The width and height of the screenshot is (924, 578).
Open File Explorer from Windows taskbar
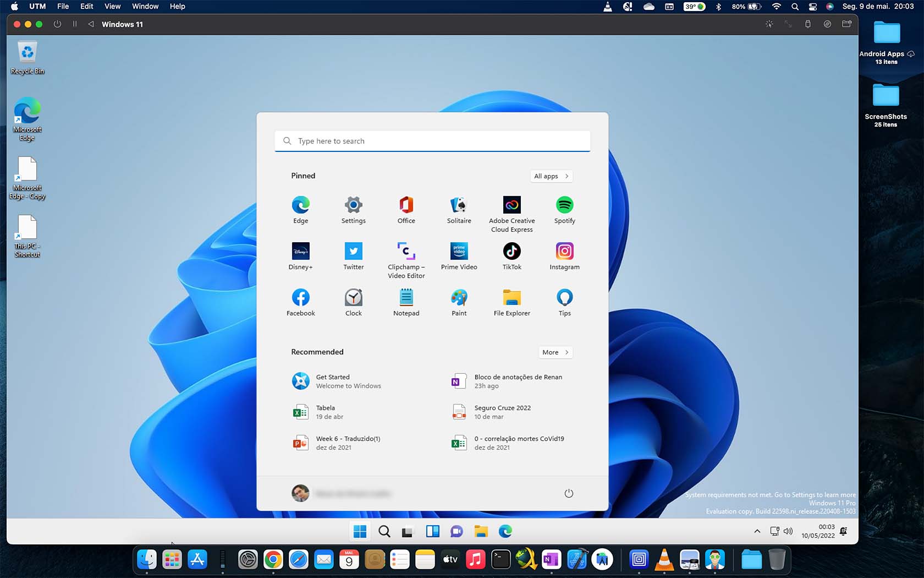click(481, 531)
